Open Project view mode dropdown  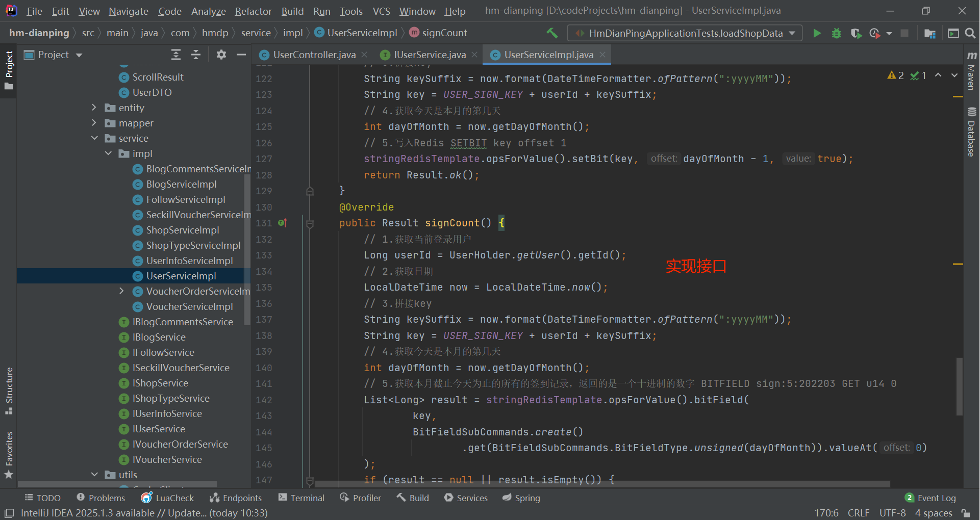79,55
